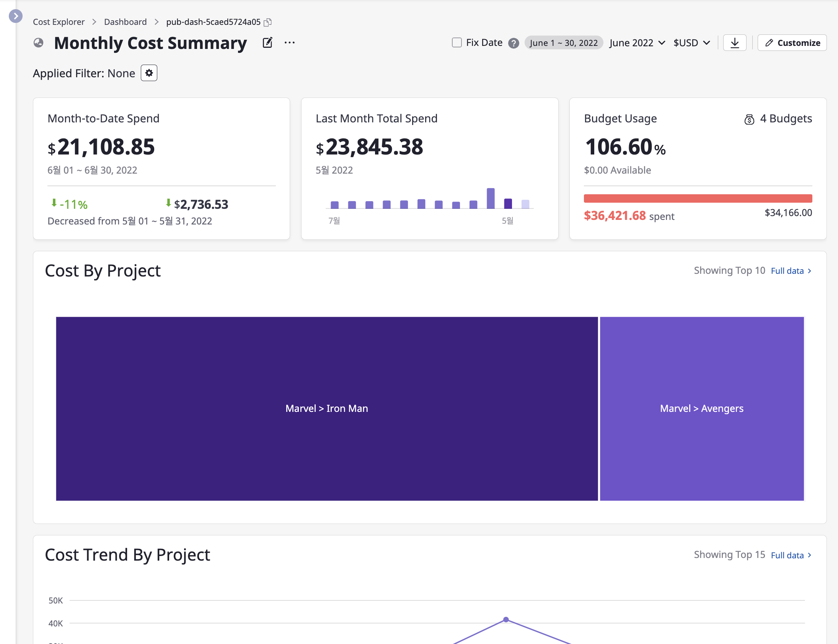Click the peak point on cost trend line
The image size is (838, 644).
[x=506, y=619]
